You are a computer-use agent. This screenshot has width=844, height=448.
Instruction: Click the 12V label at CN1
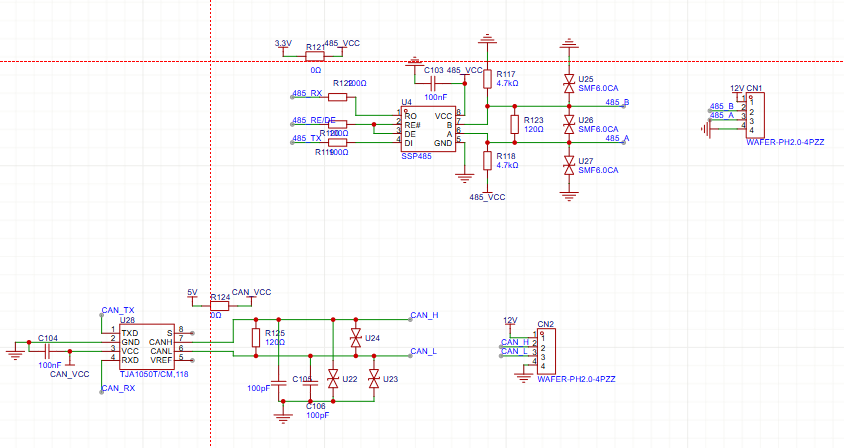click(x=737, y=88)
